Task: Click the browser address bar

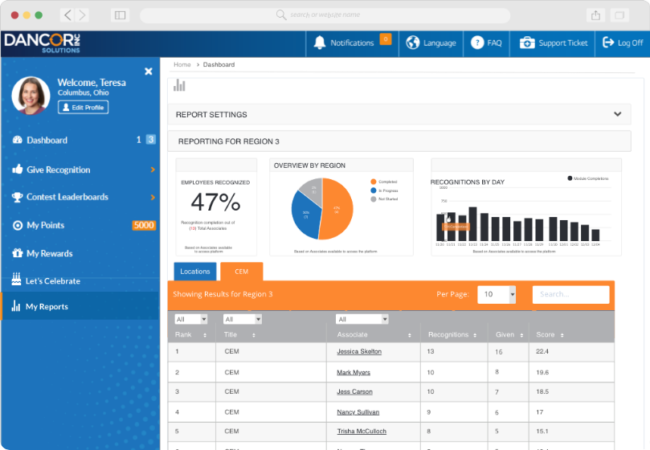Action: [325, 15]
